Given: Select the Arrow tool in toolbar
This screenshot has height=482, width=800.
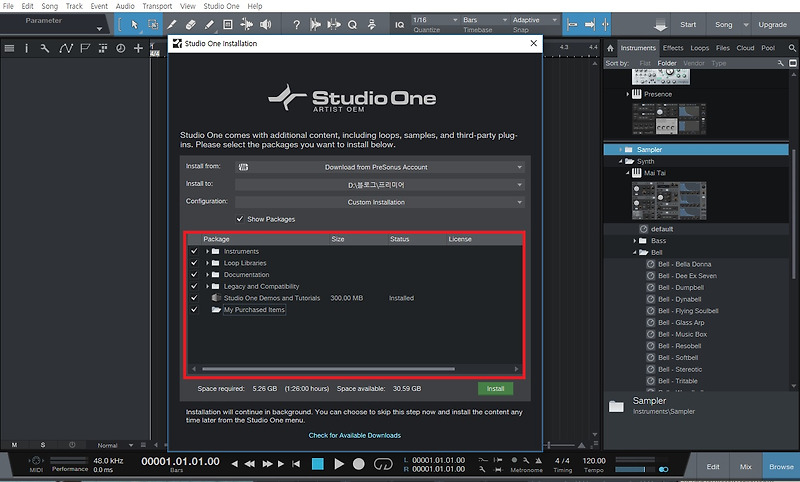Looking at the screenshot, I should pos(134,24).
